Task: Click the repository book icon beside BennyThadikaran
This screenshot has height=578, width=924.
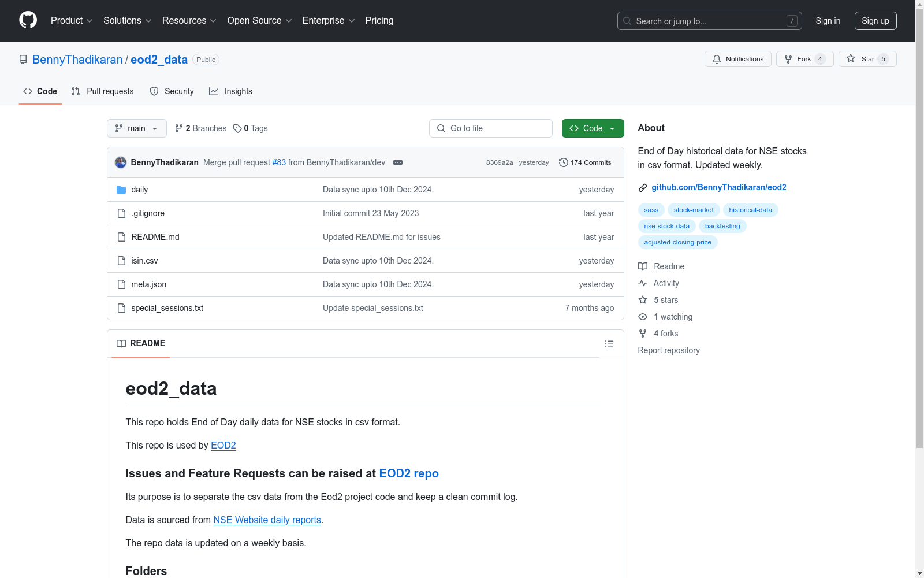Action: 23,60
